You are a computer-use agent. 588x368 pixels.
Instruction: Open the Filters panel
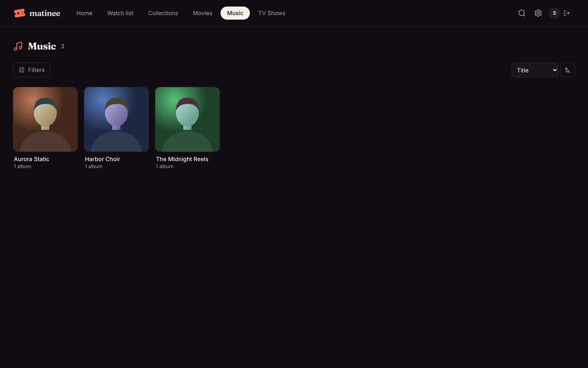point(32,70)
